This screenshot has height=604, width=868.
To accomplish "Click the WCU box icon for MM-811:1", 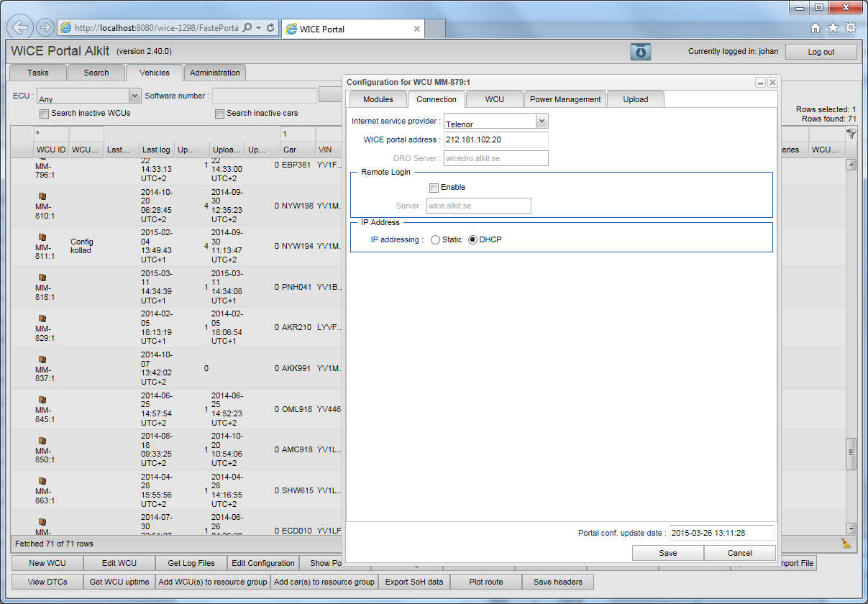I will (x=42, y=237).
